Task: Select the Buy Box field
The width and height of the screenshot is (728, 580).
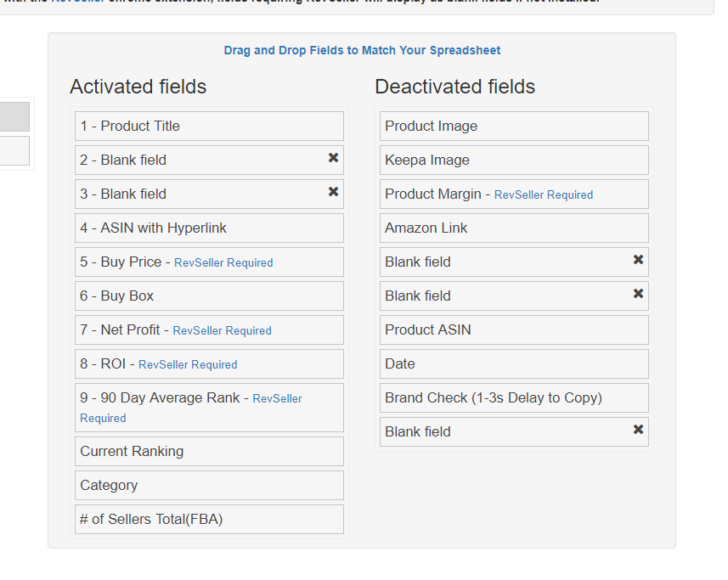Action: (208, 296)
